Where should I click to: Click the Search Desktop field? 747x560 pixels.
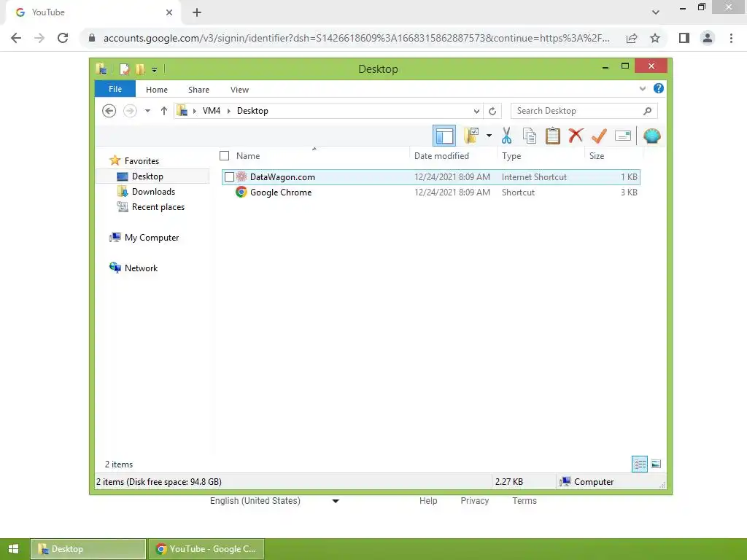pyautogui.click(x=584, y=111)
